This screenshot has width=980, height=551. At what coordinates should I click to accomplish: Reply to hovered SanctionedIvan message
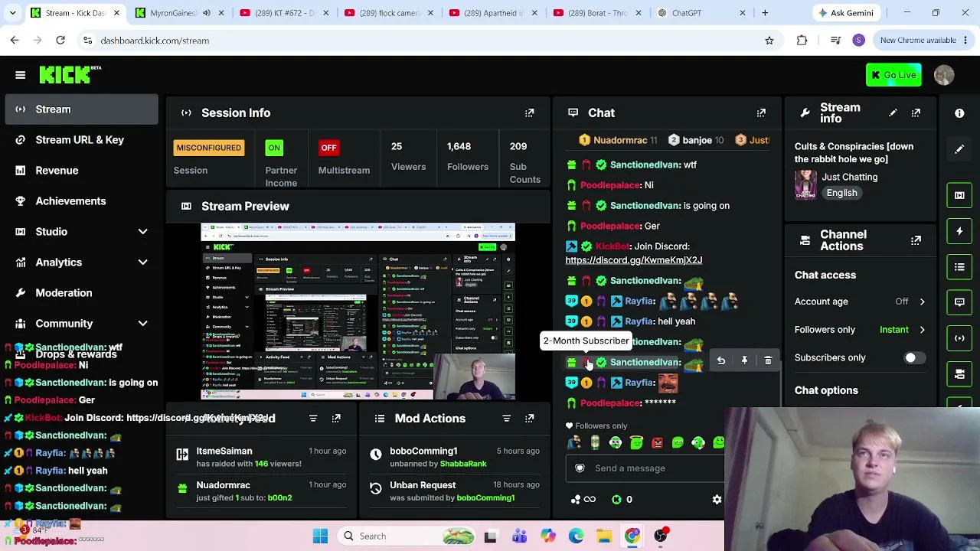tap(720, 360)
